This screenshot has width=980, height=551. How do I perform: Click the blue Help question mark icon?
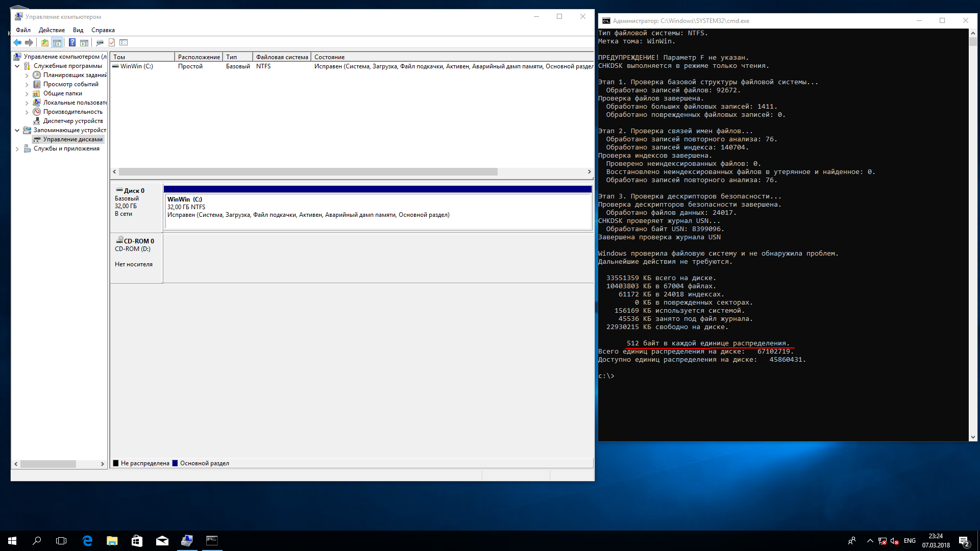pyautogui.click(x=72, y=43)
